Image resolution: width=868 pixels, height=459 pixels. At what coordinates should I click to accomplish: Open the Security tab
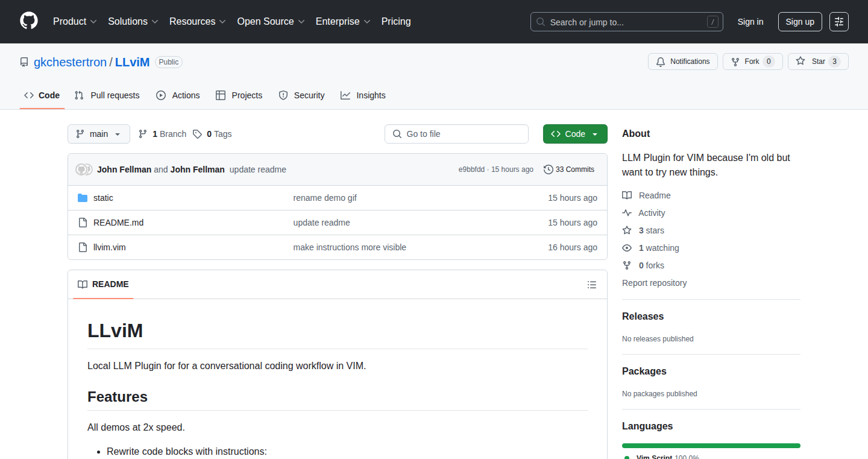[x=301, y=95]
